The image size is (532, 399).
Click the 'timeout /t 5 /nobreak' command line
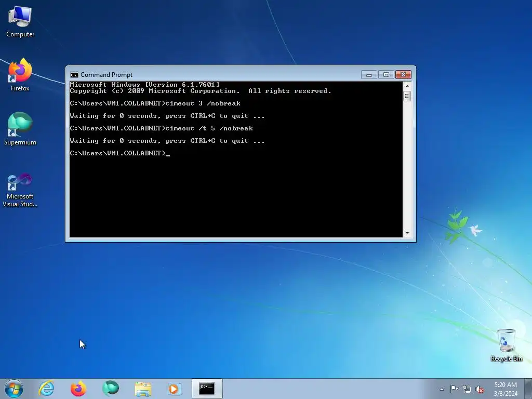162,128
